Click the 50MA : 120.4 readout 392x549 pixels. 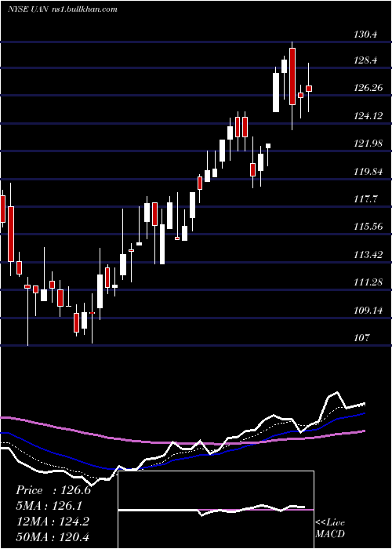tap(53, 536)
